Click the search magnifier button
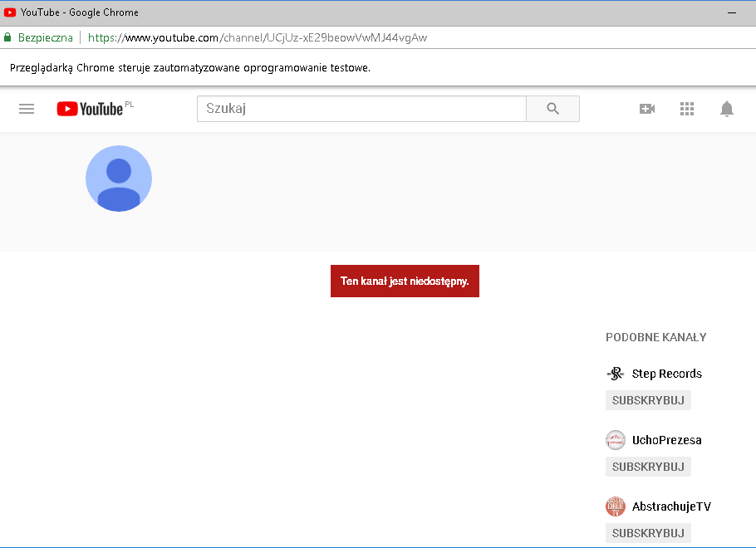The width and height of the screenshot is (756, 548). (x=553, y=109)
